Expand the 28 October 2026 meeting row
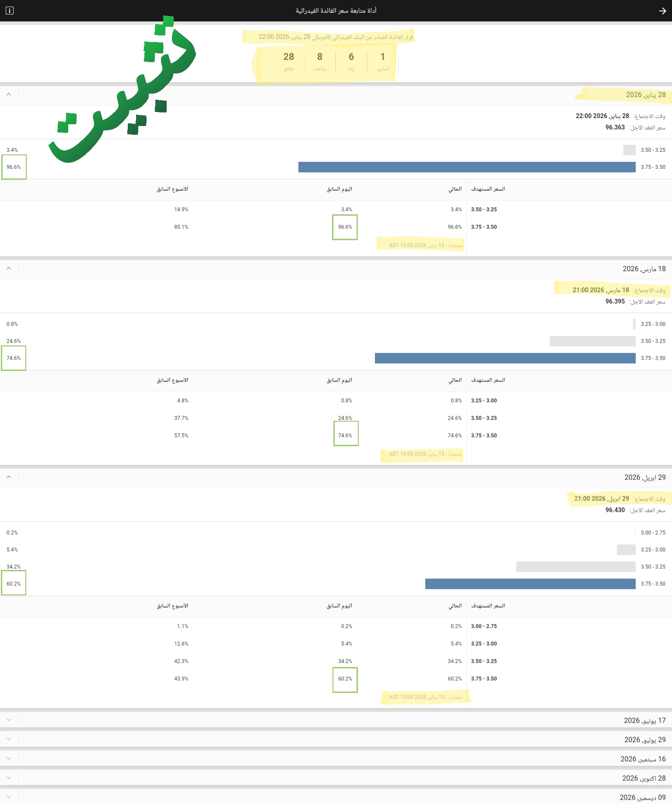This screenshot has width=672, height=804. coord(9,778)
